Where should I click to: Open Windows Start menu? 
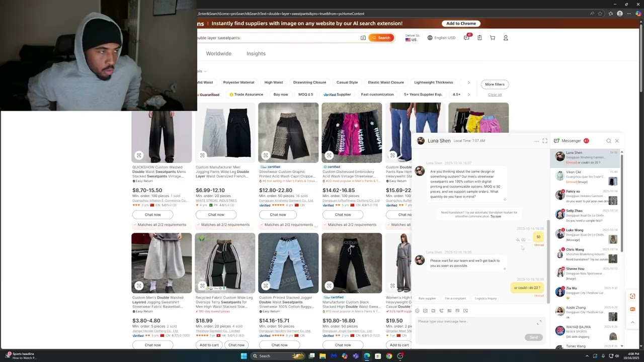point(244,356)
